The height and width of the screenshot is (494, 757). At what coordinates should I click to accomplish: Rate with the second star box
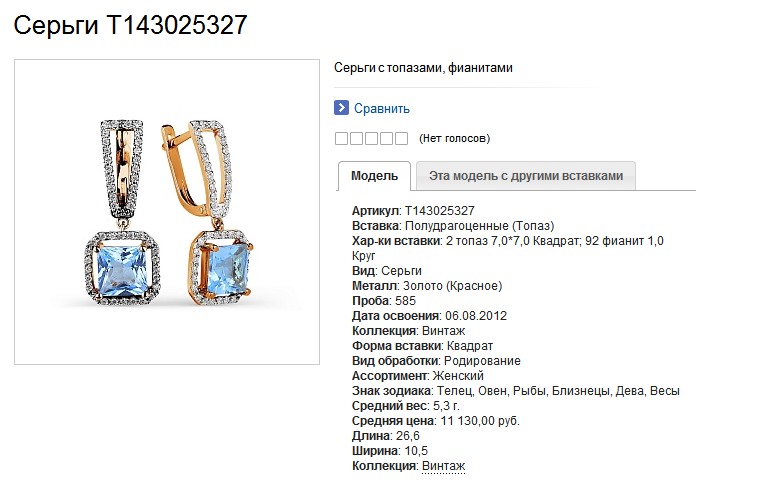point(356,139)
